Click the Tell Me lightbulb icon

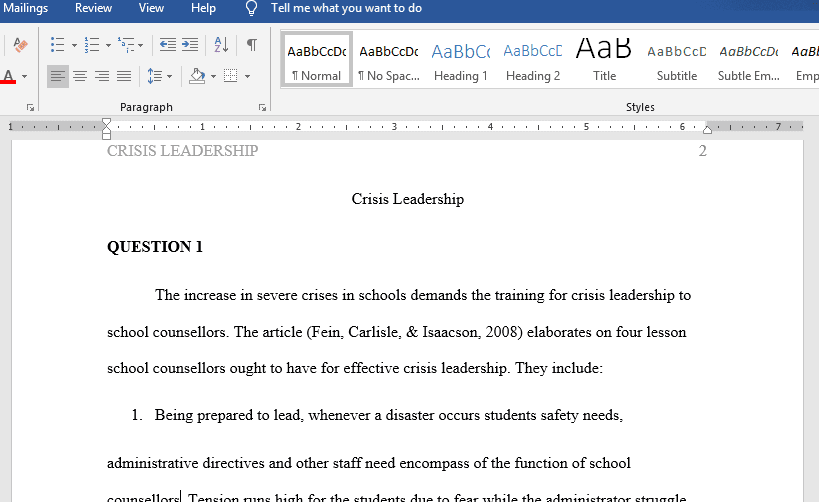[251, 8]
